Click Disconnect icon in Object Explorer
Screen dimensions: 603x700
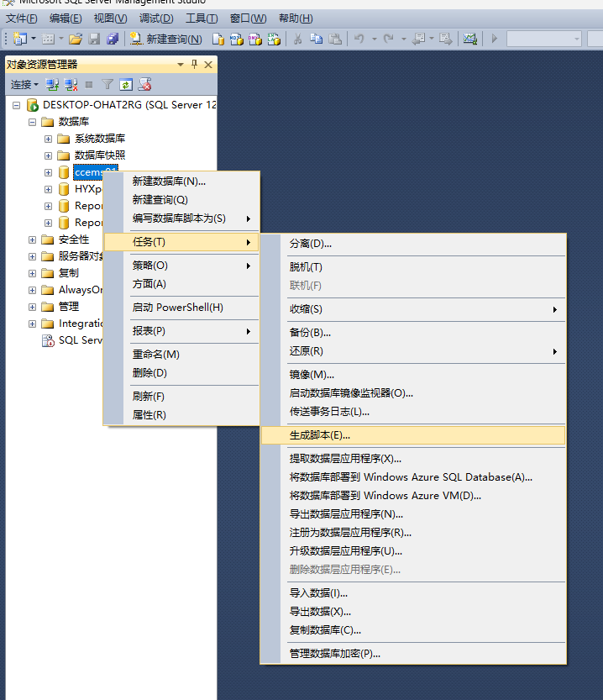pos(71,84)
